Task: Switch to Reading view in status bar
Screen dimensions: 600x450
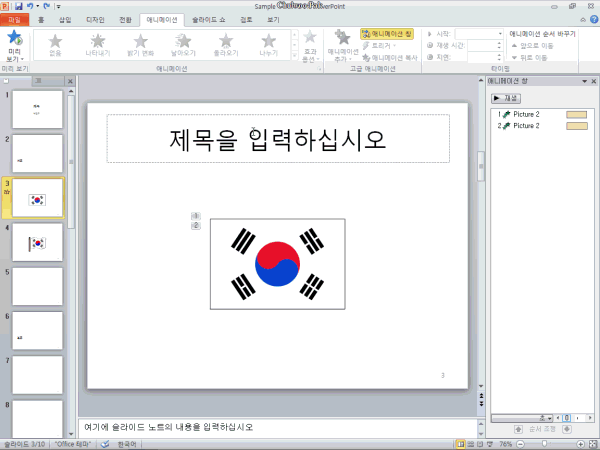Action: (480, 444)
